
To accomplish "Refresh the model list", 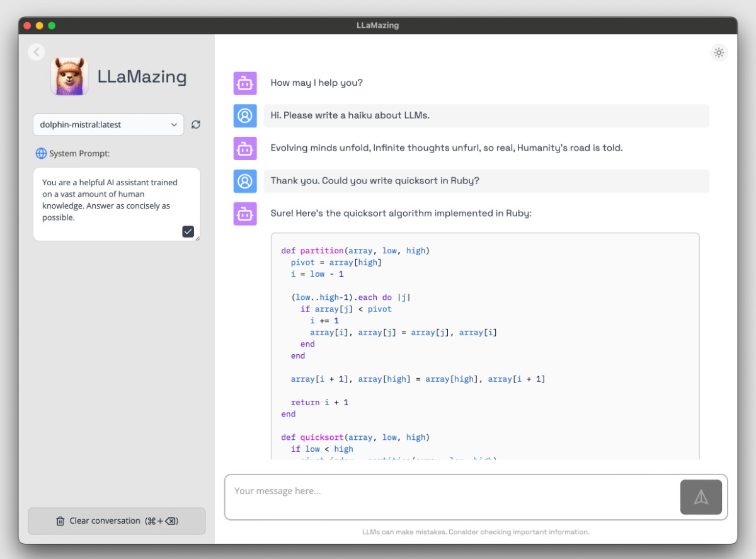I will [196, 125].
